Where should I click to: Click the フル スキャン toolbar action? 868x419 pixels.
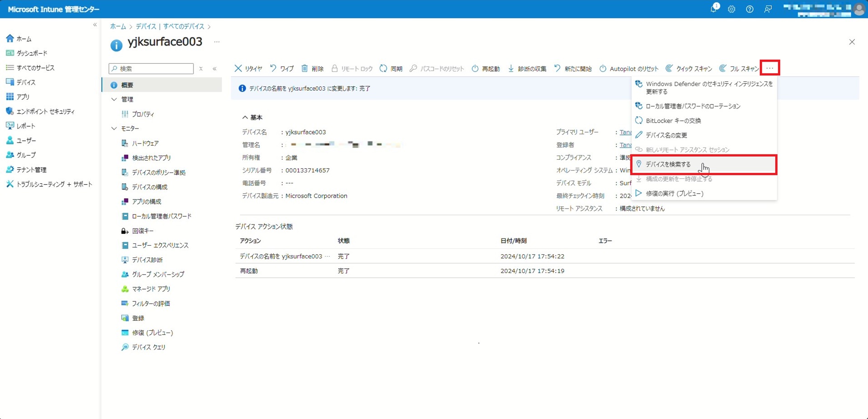(739, 69)
